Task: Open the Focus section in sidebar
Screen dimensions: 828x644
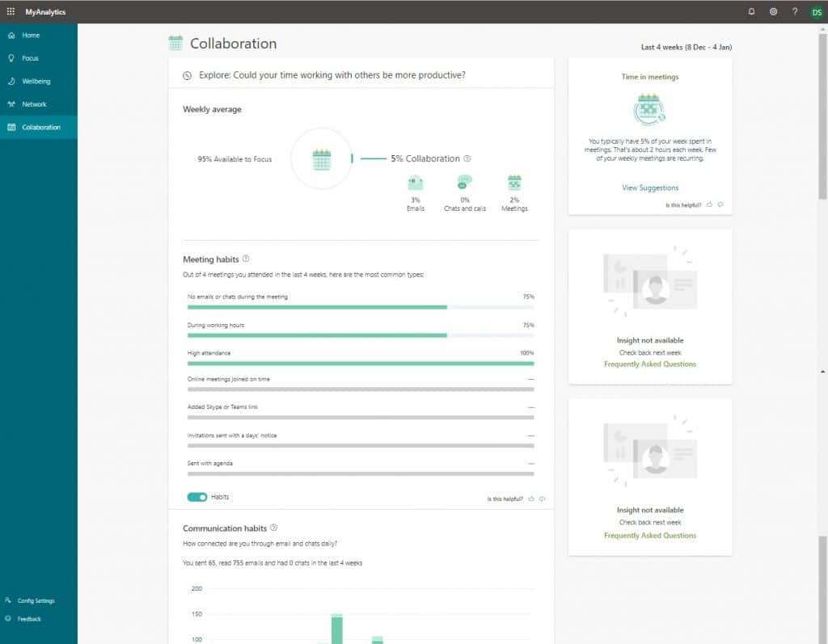Action: [30, 58]
